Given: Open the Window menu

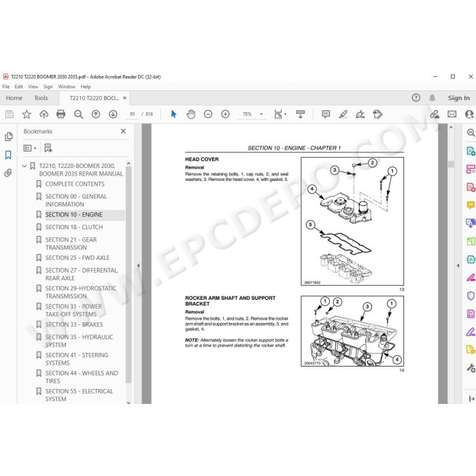Looking at the screenshot, I should tap(67, 86).
